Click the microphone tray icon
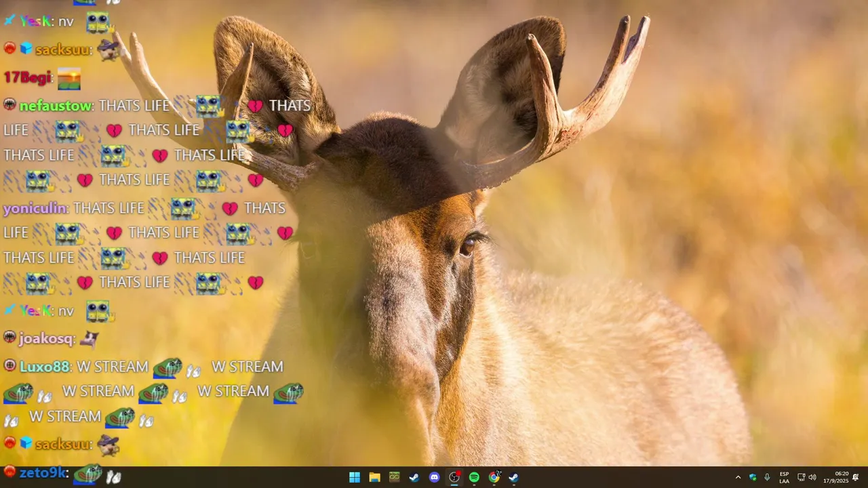This screenshot has height=488, width=868. [767, 477]
